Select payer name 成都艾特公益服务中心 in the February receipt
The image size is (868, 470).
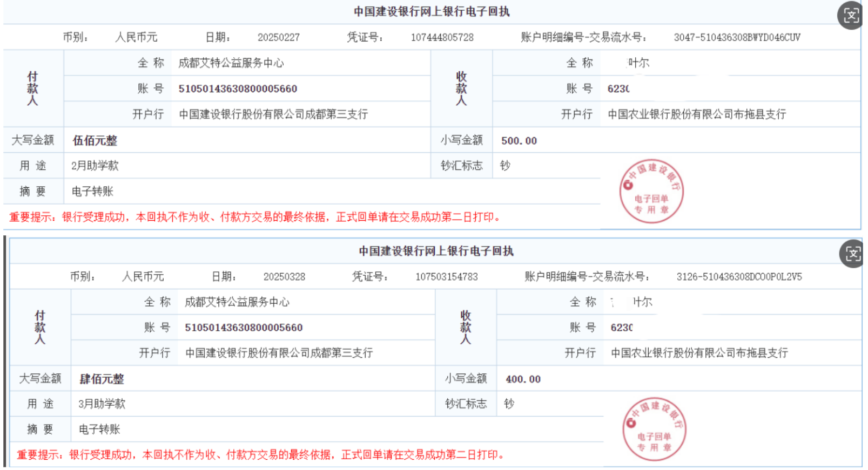231,63
